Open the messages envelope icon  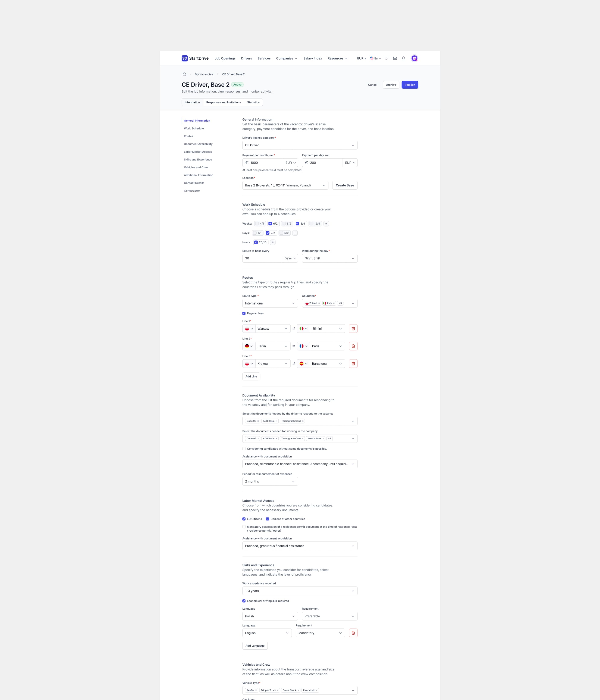pyautogui.click(x=395, y=59)
